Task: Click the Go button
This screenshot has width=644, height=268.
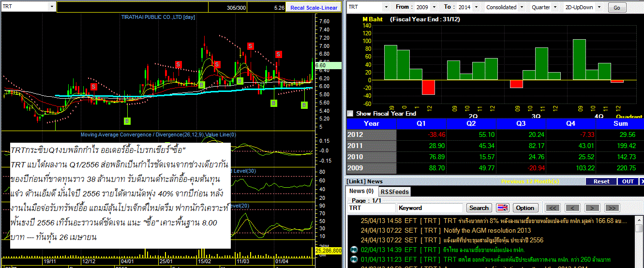Action: tap(616, 8)
